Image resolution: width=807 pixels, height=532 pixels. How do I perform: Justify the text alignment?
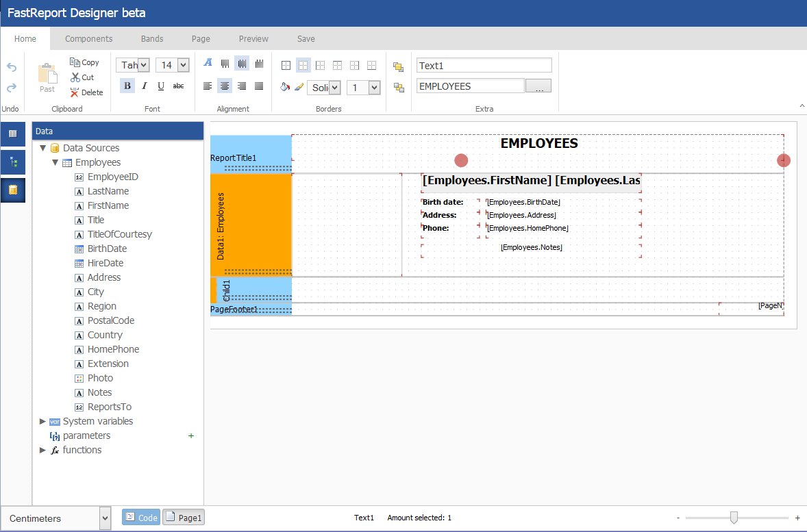tap(259, 86)
